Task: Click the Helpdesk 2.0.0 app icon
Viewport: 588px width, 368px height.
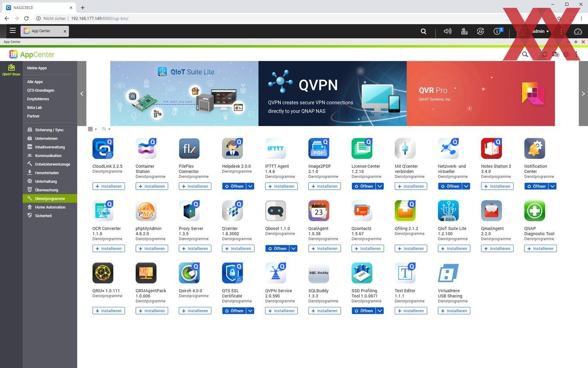Action: (x=233, y=148)
